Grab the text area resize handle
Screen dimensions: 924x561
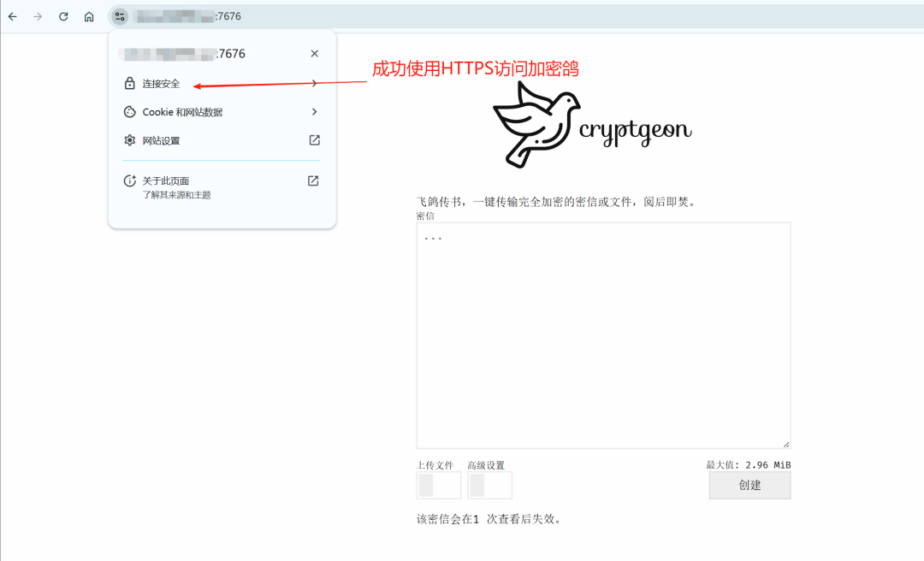click(x=786, y=445)
